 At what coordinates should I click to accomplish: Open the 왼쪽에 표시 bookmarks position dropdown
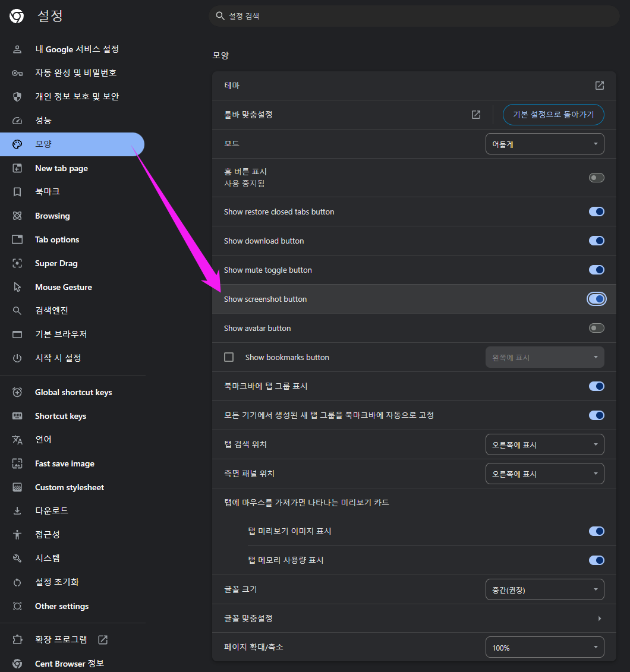pos(545,357)
